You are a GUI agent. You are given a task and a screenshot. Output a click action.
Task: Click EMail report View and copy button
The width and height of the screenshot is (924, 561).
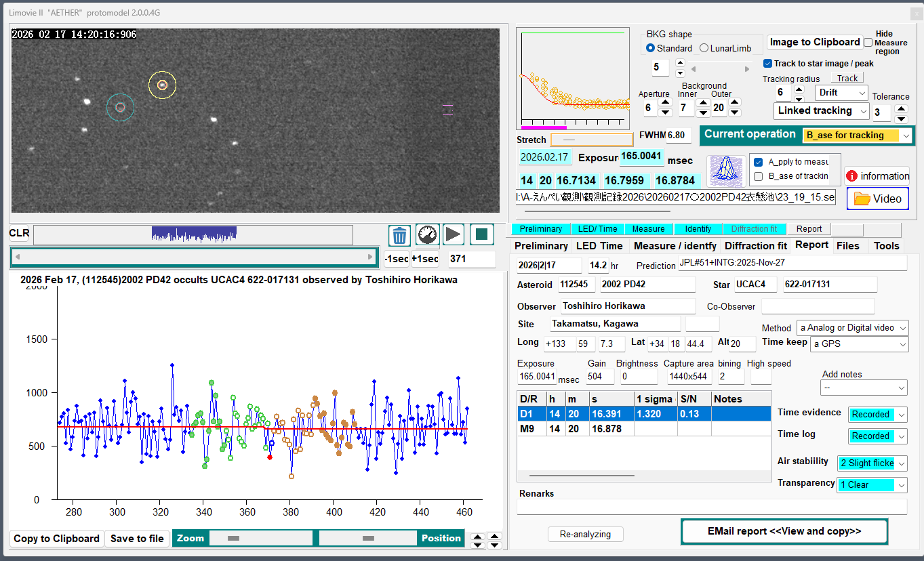coord(784,531)
